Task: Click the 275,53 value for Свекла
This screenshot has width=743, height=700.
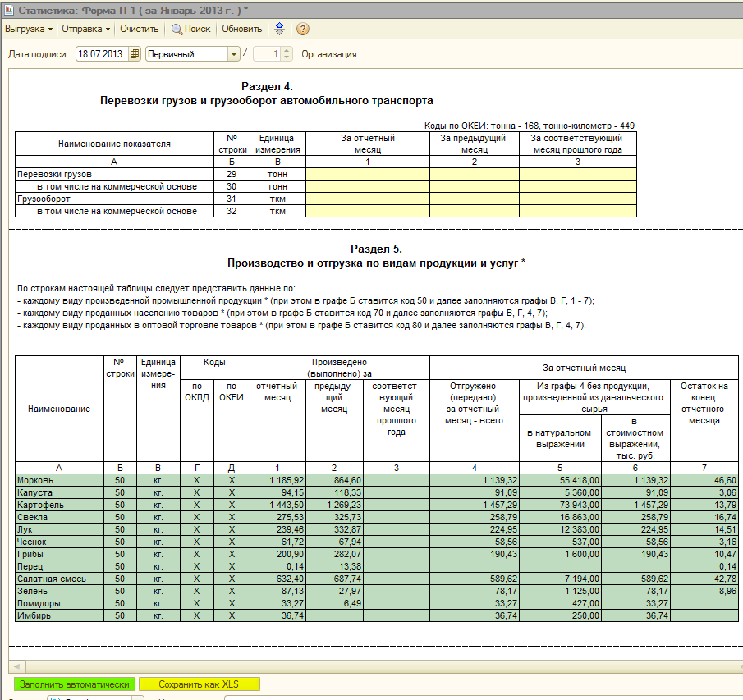Action: tap(277, 517)
